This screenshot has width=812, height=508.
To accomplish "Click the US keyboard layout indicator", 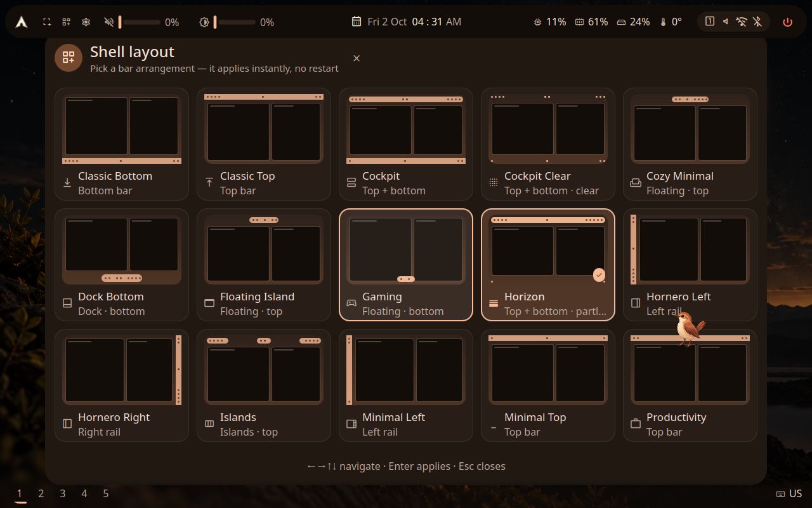I will pos(789,493).
